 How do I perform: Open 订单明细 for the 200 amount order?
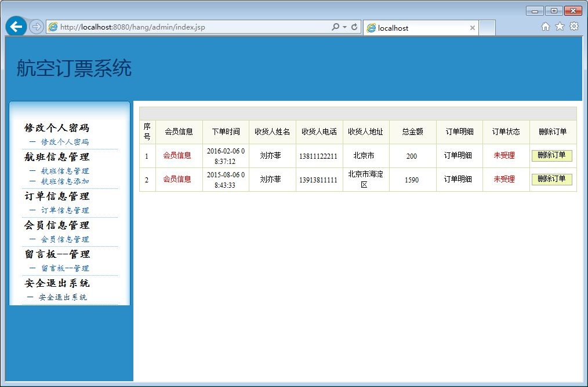458,155
